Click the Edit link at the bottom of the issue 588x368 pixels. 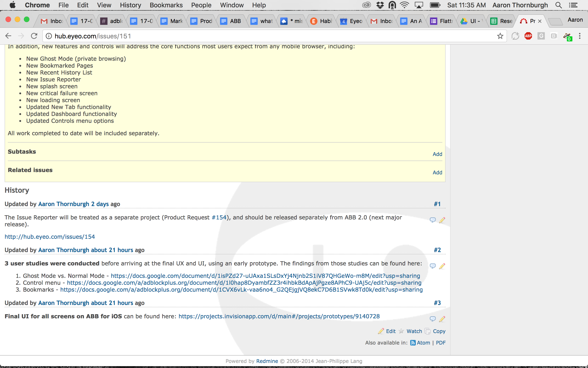point(391,331)
